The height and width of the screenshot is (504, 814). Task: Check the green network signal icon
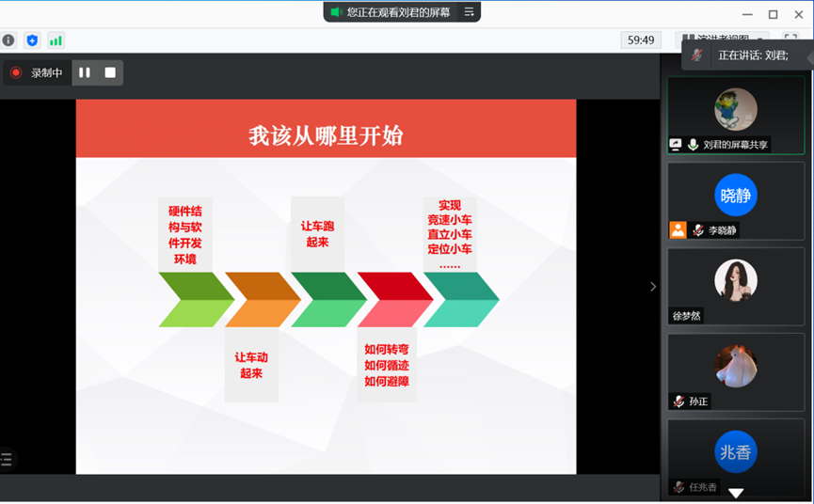(56, 40)
